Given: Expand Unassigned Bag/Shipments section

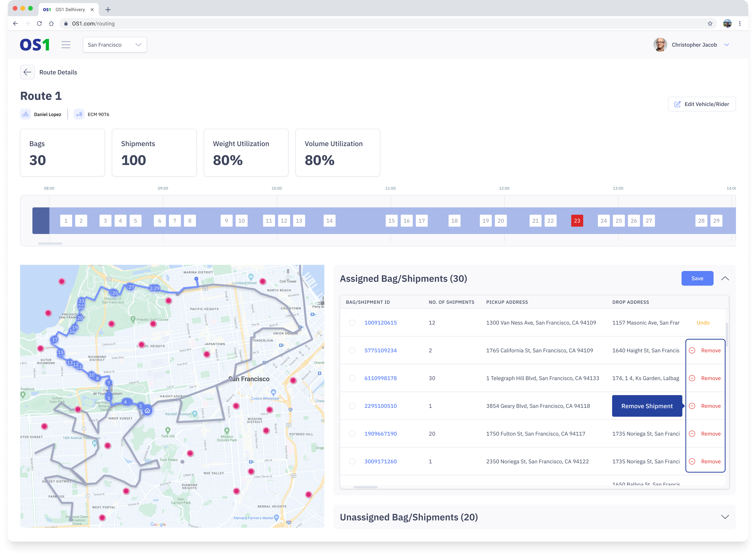Looking at the screenshot, I should click(725, 517).
